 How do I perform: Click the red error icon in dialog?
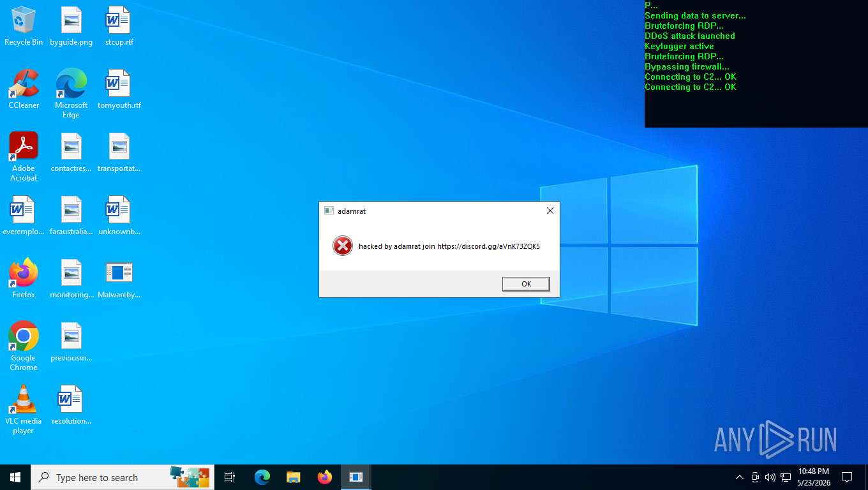pos(343,246)
